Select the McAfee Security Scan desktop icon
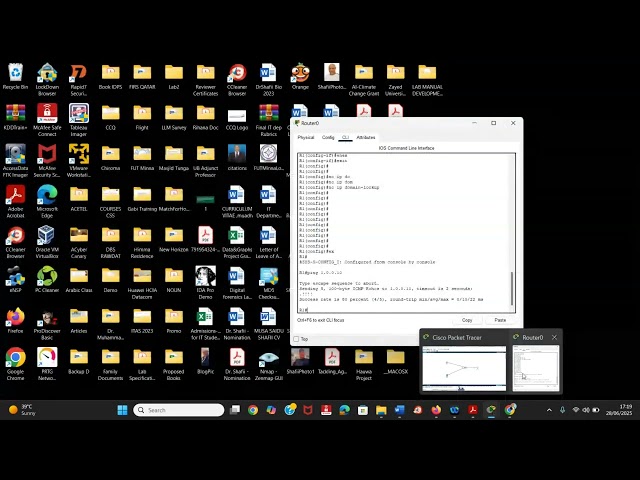This screenshot has width=640, height=480. pos(47,161)
